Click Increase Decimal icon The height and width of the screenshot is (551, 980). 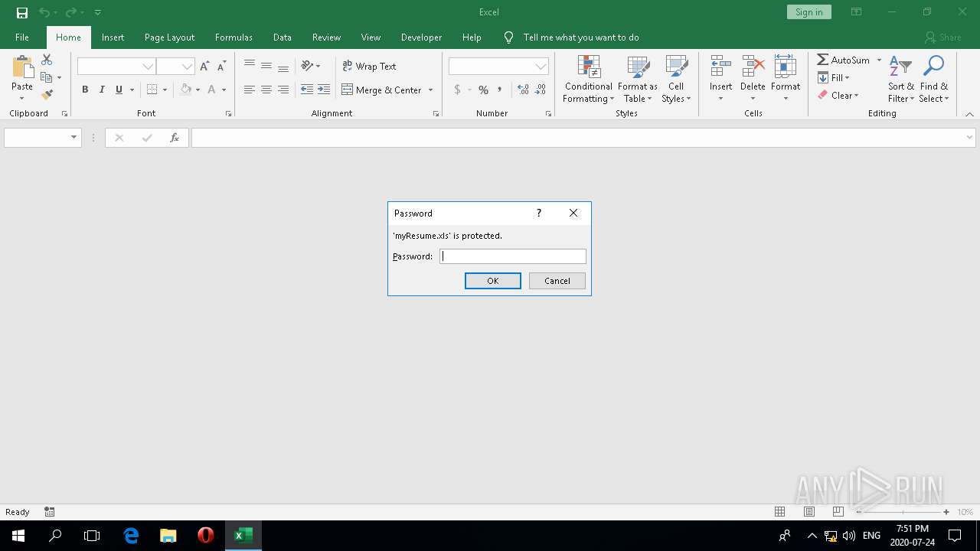pos(524,90)
